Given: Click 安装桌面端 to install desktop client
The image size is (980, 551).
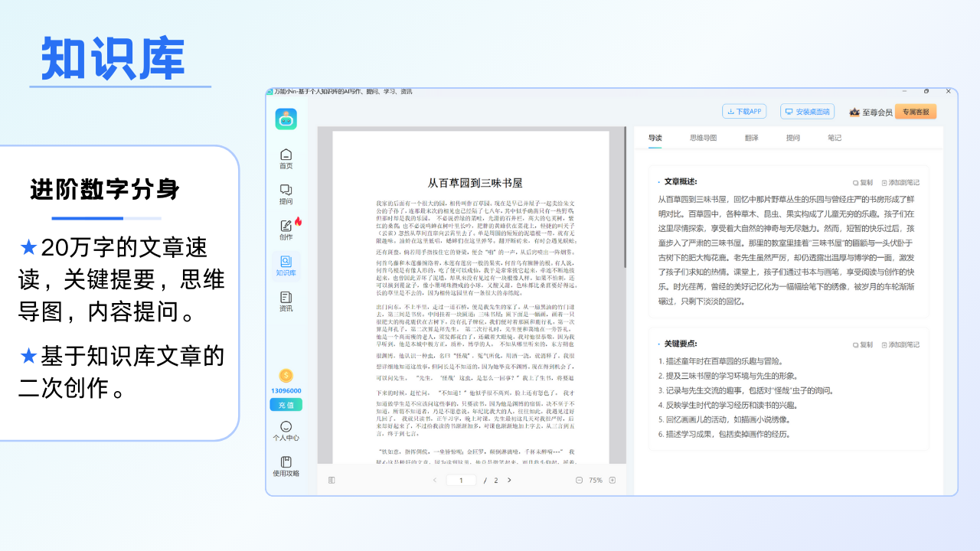Looking at the screenshot, I should (x=807, y=111).
